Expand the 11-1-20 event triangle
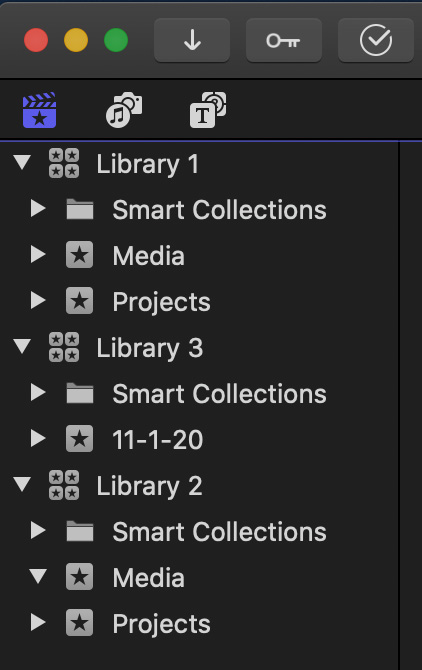Screen dimensions: 422x670 point(38,438)
